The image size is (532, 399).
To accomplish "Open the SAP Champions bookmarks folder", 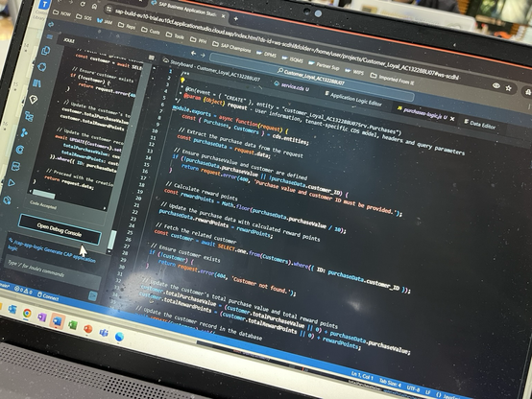I will point(231,47).
